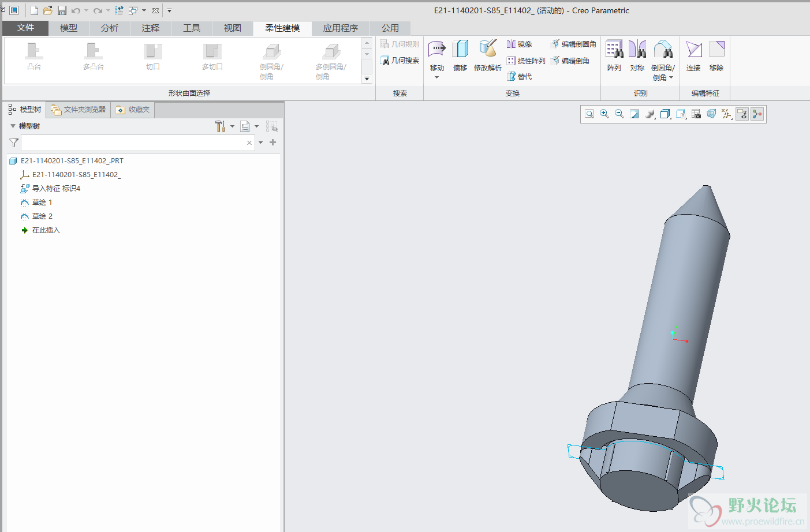Click the Substitute (替代) tool
Viewport: 810px width, 532px height.
click(x=519, y=76)
